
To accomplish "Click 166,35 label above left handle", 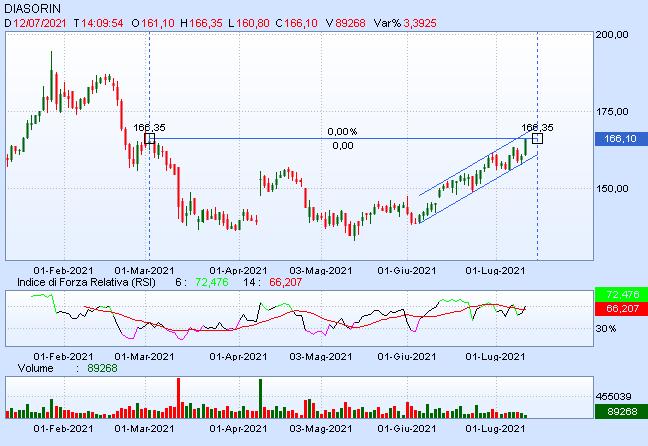I will pyautogui.click(x=149, y=128).
